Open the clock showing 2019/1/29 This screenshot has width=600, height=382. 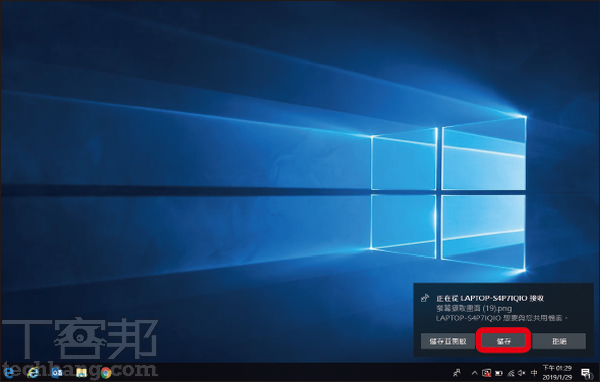pyautogui.click(x=557, y=372)
